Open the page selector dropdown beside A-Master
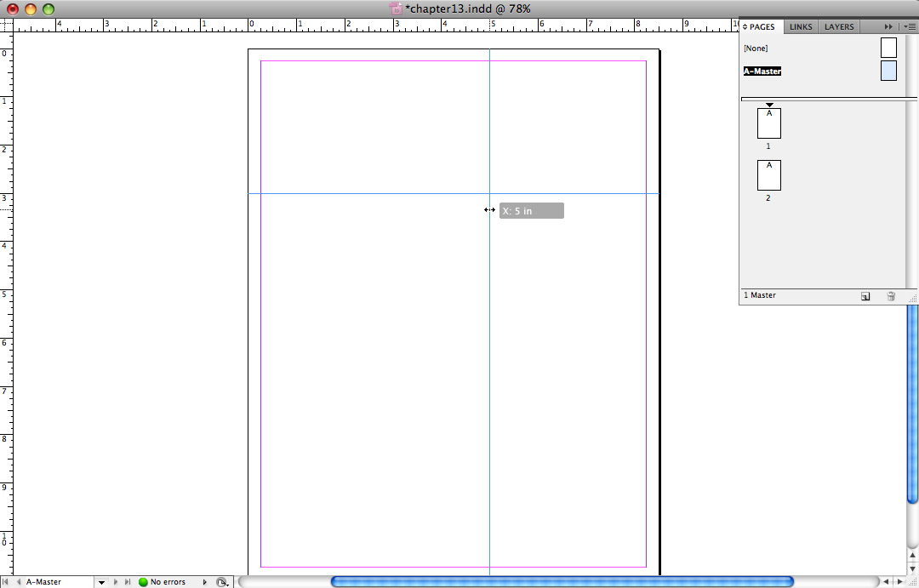Viewport: 919px width, 588px height. [101, 582]
